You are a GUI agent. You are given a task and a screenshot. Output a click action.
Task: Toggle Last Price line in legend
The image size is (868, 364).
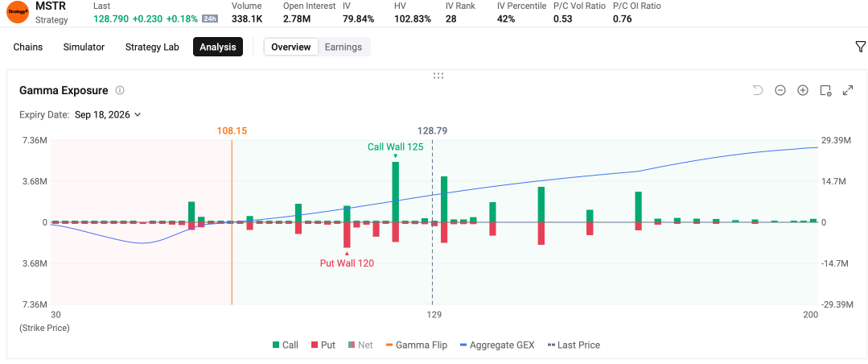coord(574,345)
